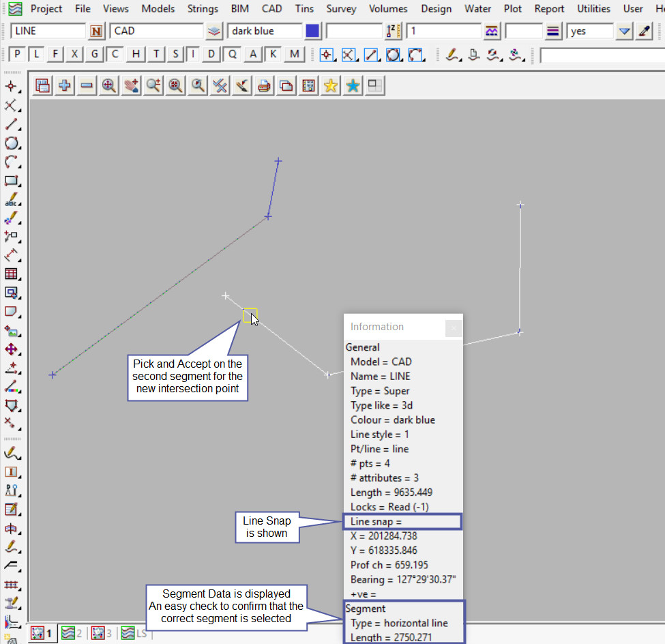The height and width of the screenshot is (644, 665).
Task: Select the CAD text 'abc' tool
Action: (11, 201)
